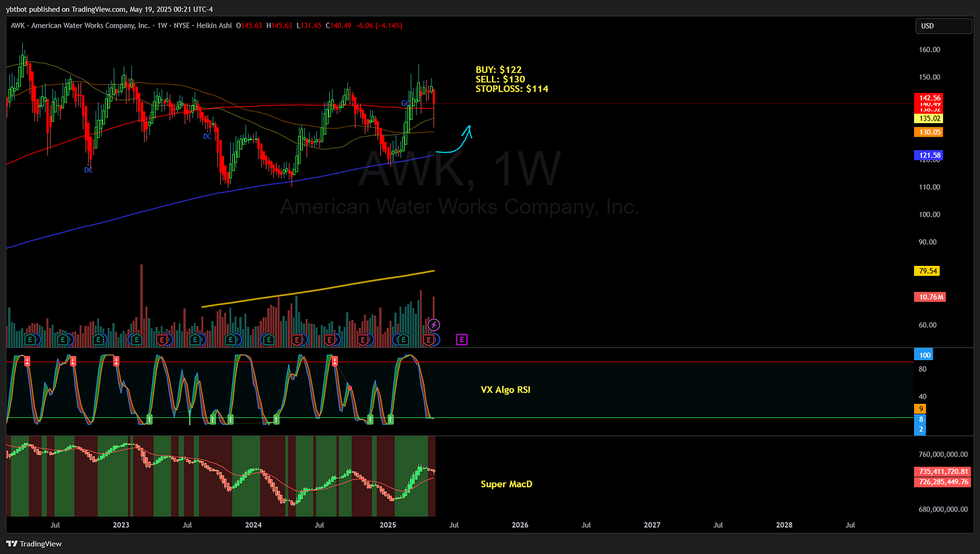This screenshot has height=554, width=980.
Task: Click the 735,411,720.81 MacD value label
Action: [x=942, y=472]
